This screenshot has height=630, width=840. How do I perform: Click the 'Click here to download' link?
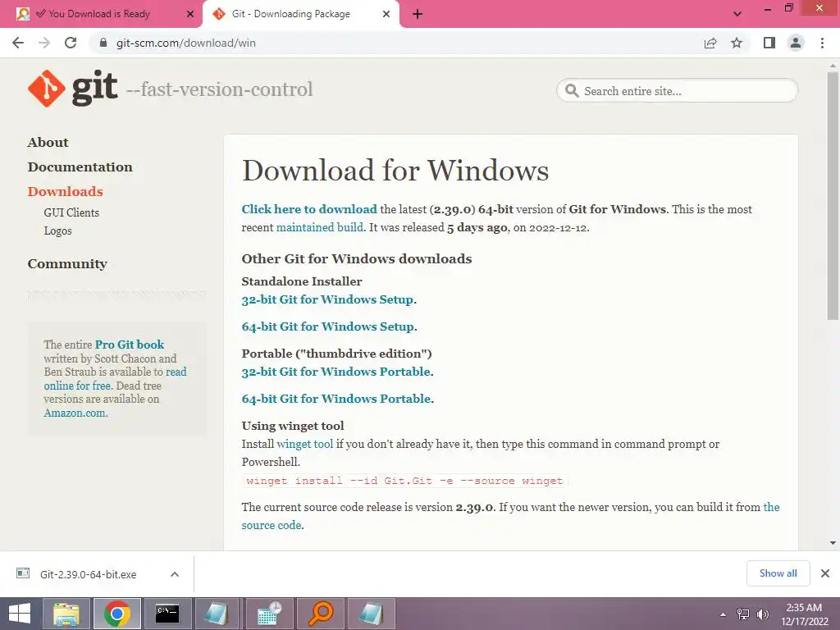click(309, 209)
